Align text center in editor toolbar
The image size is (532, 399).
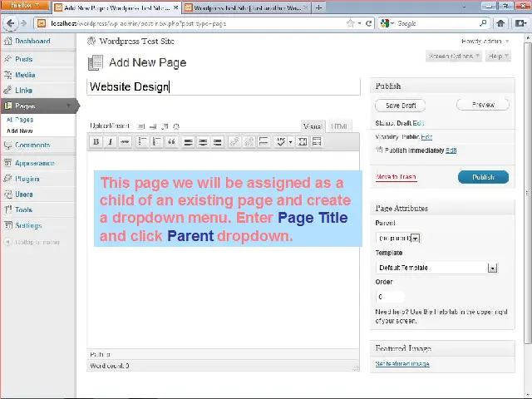click(x=203, y=142)
